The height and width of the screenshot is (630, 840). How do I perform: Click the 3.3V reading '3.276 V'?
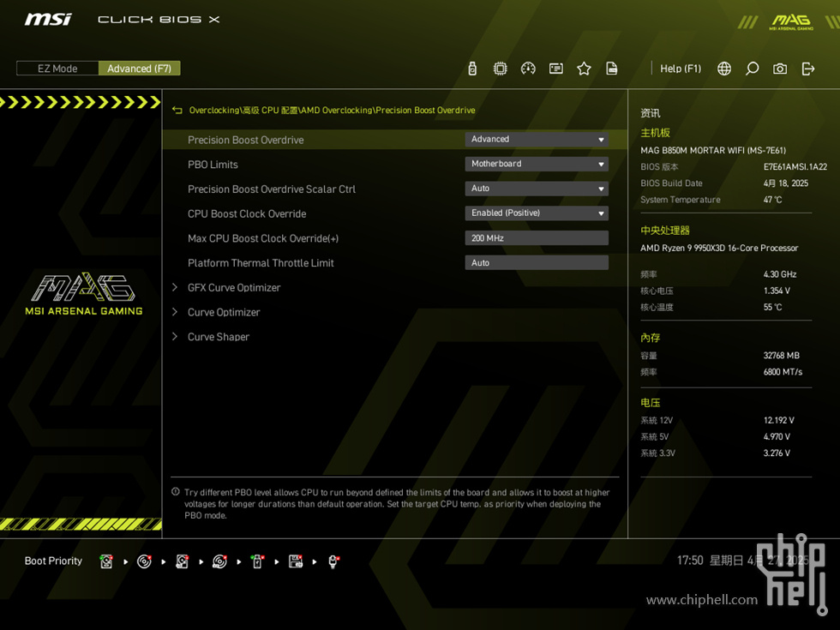[x=777, y=453]
